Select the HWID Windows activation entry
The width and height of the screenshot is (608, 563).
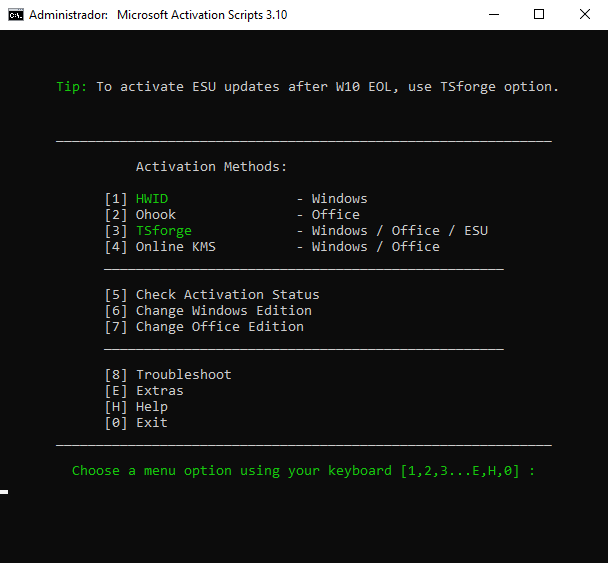[236, 199]
